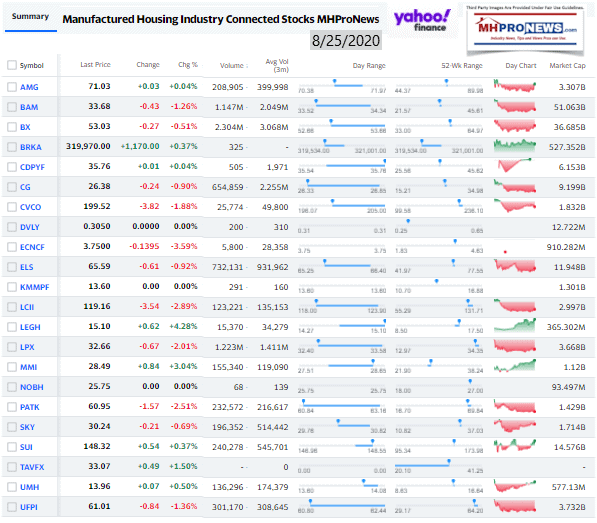
Task: Click the Yahoo Finance logo
Action: [422, 20]
